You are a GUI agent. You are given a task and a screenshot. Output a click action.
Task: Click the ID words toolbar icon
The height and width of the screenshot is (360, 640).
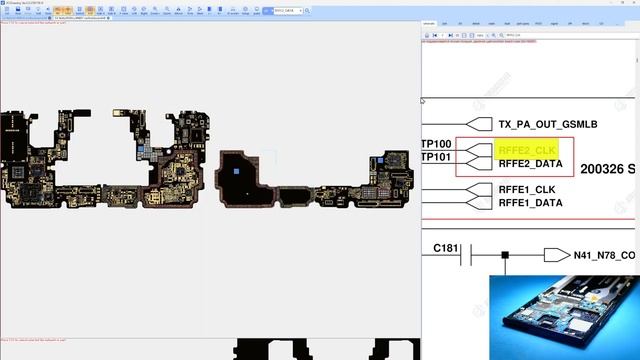click(x=233, y=10)
